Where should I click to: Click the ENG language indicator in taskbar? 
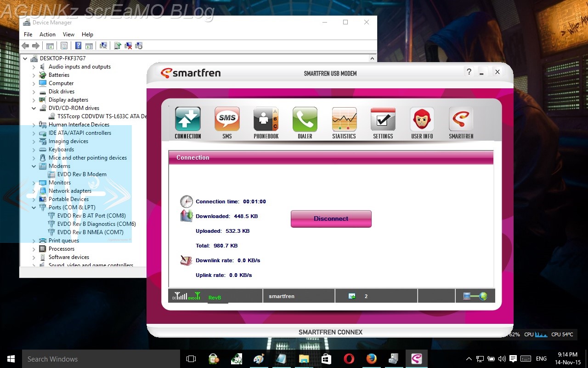click(541, 359)
